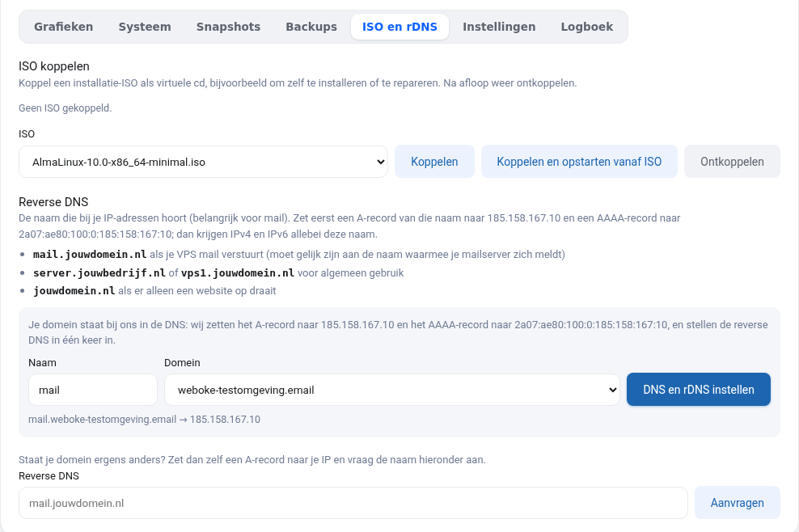Click the 'Naam' field label
799x532 pixels.
(42, 363)
